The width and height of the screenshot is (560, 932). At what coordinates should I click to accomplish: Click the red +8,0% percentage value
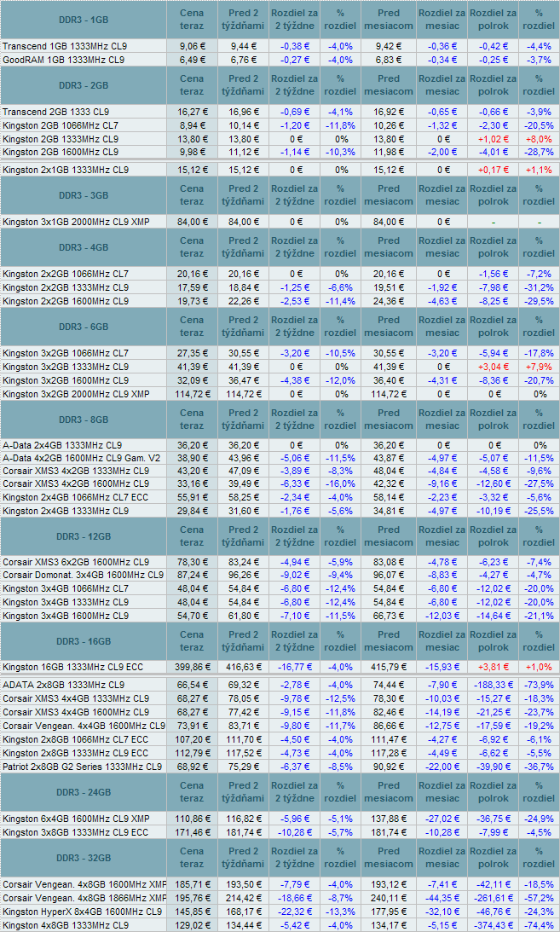pyautogui.click(x=539, y=139)
